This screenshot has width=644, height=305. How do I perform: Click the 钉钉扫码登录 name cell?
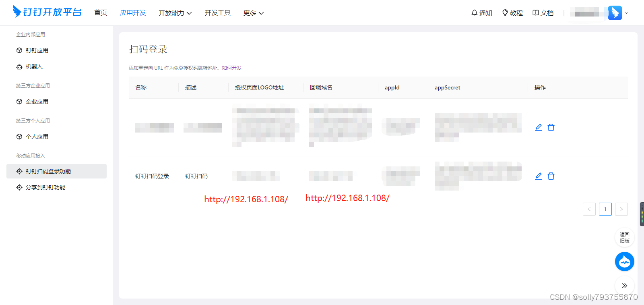(152, 176)
